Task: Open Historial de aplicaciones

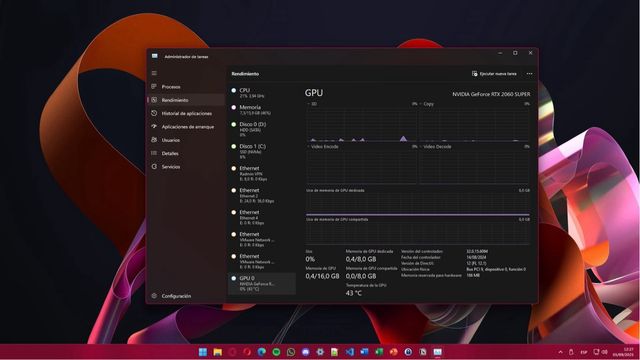Action: [x=186, y=113]
